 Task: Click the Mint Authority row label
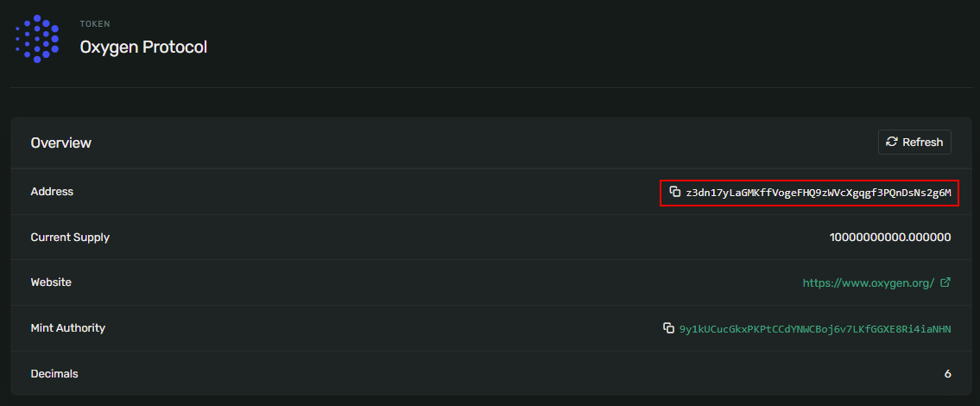pyautogui.click(x=67, y=328)
